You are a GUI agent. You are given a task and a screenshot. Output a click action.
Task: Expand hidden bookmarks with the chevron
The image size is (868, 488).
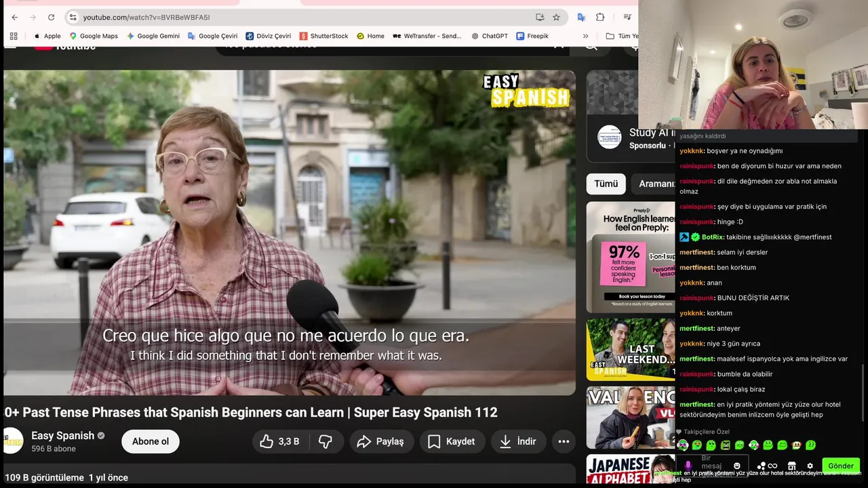coord(585,36)
